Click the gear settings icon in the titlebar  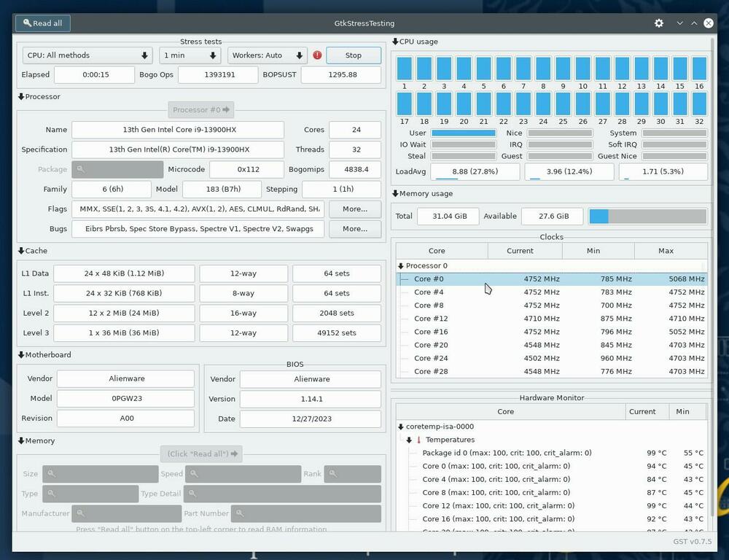point(659,23)
